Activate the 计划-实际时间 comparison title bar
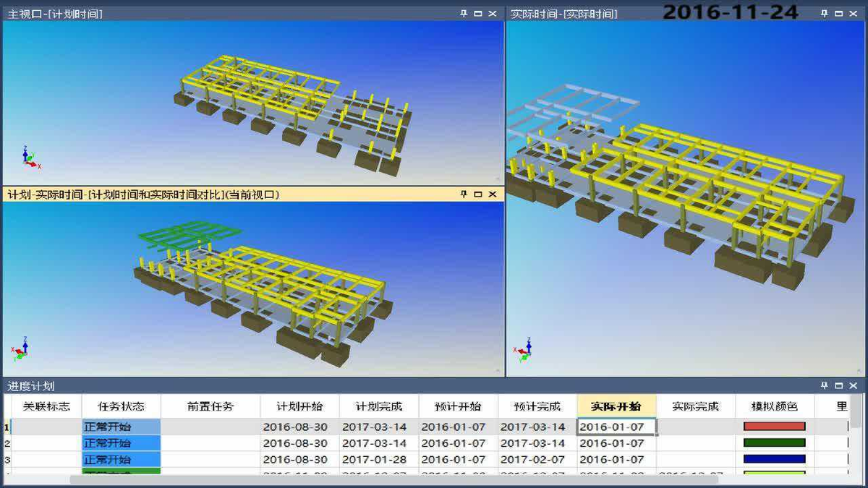The width and height of the screenshot is (868, 488). 252,194
